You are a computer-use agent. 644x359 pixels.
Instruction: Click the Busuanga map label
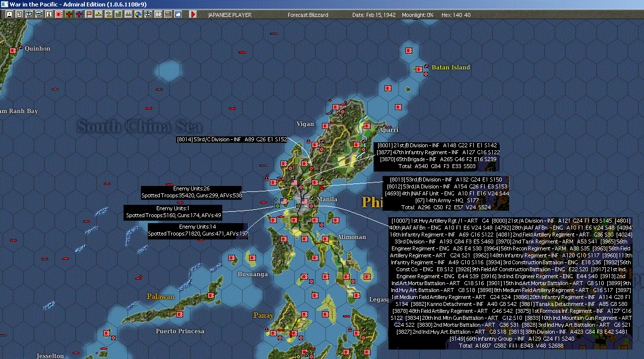point(253,274)
